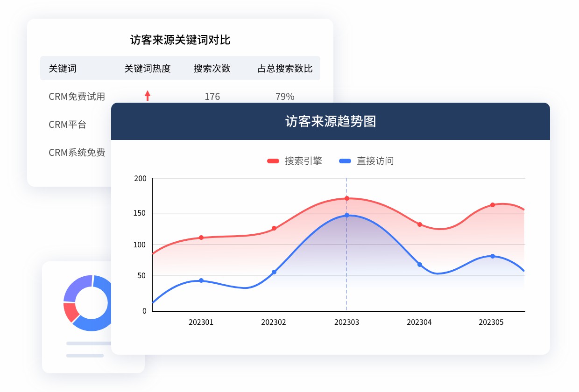
Task: Click the 搜索引擎 data point at 202303 peak
Action: tap(346, 198)
